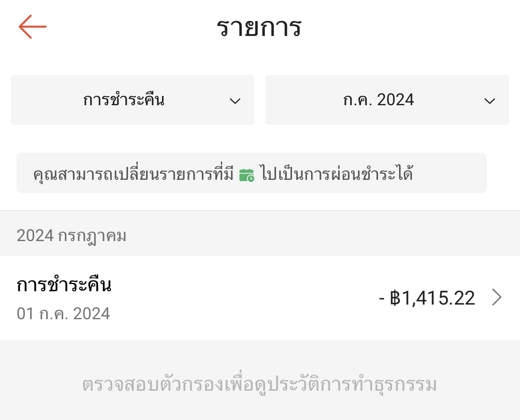
Task: Open the right chevron beside ฿1,415.22
Action: tap(496, 297)
